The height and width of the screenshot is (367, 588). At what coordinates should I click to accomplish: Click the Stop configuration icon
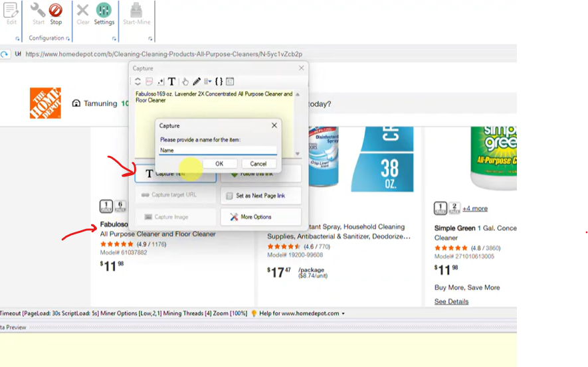tap(56, 11)
